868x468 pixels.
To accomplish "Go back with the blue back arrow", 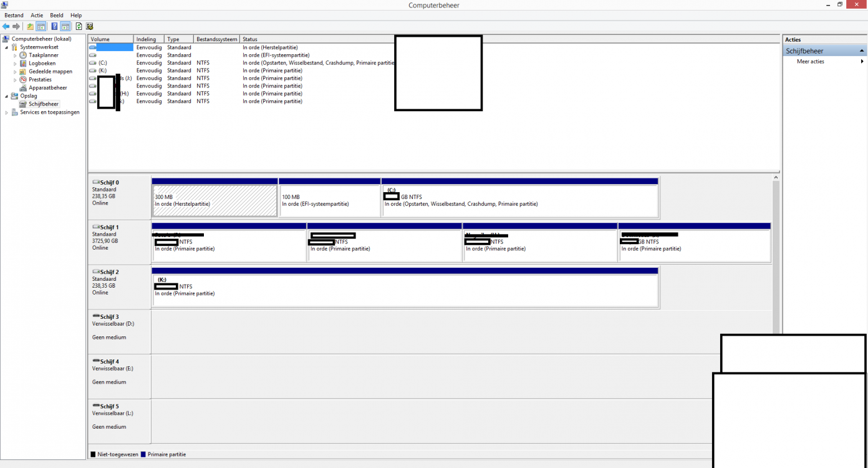I will pos(6,26).
